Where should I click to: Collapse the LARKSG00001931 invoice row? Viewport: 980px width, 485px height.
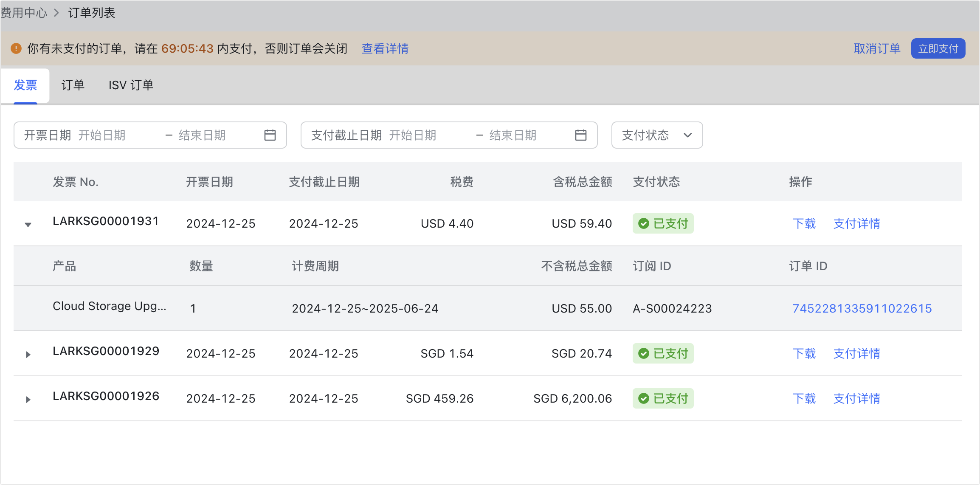[x=28, y=224]
